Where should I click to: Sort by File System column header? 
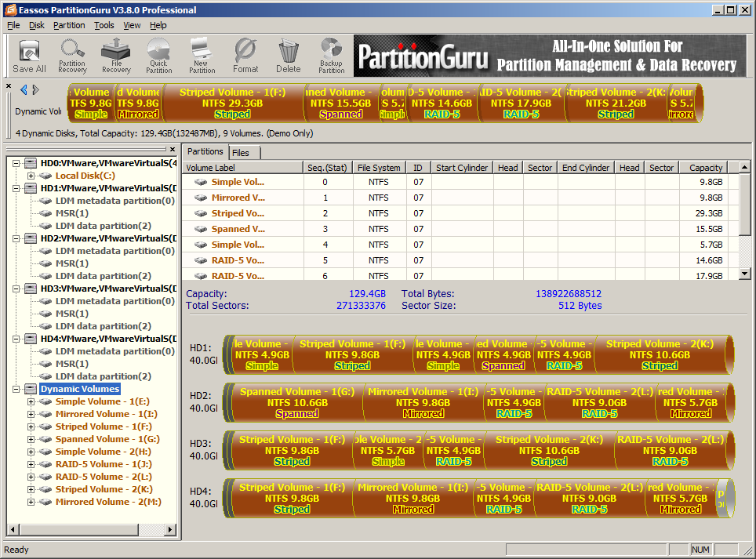click(x=379, y=168)
